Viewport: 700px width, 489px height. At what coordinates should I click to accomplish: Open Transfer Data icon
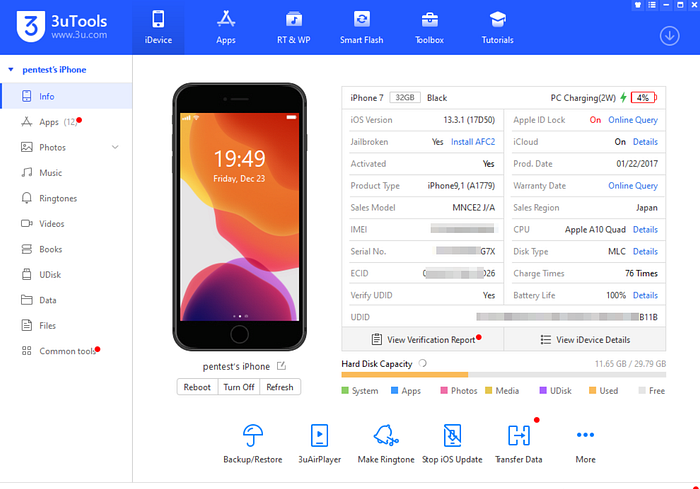click(519, 435)
